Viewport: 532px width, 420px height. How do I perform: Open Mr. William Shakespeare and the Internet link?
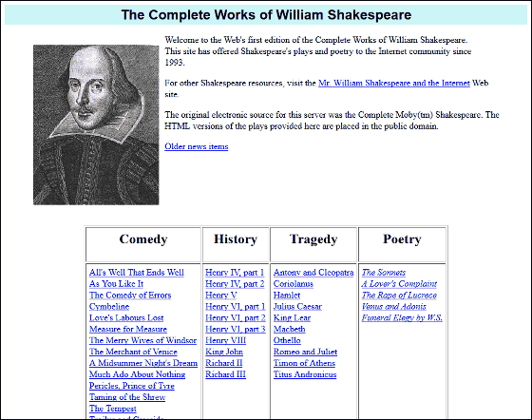pos(394,83)
